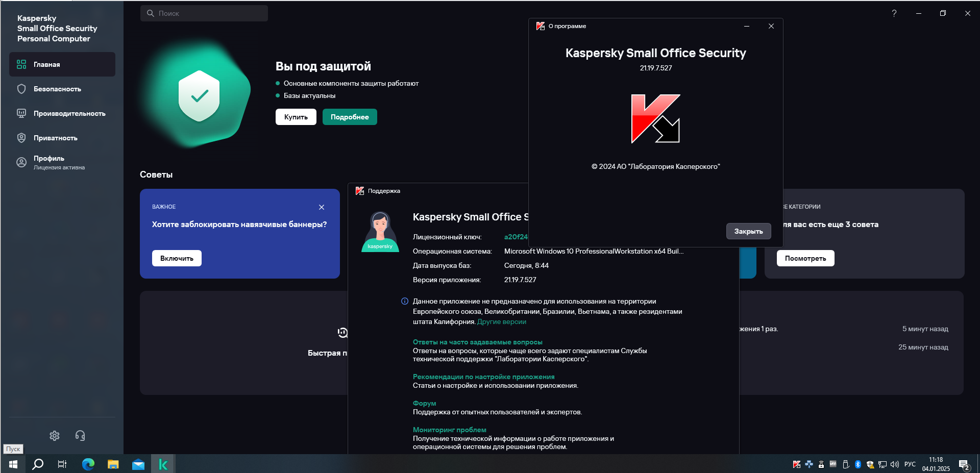Click the '25 минут назад' entry
Image resolution: width=980 pixels, height=473 pixels.
(x=923, y=347)
